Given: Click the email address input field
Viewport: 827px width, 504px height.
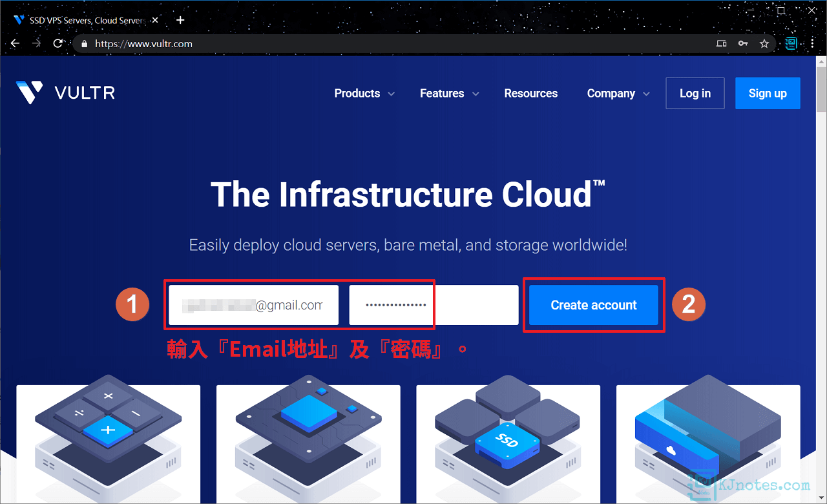Looking at the screenshot, I should click(x=253, y=305).
